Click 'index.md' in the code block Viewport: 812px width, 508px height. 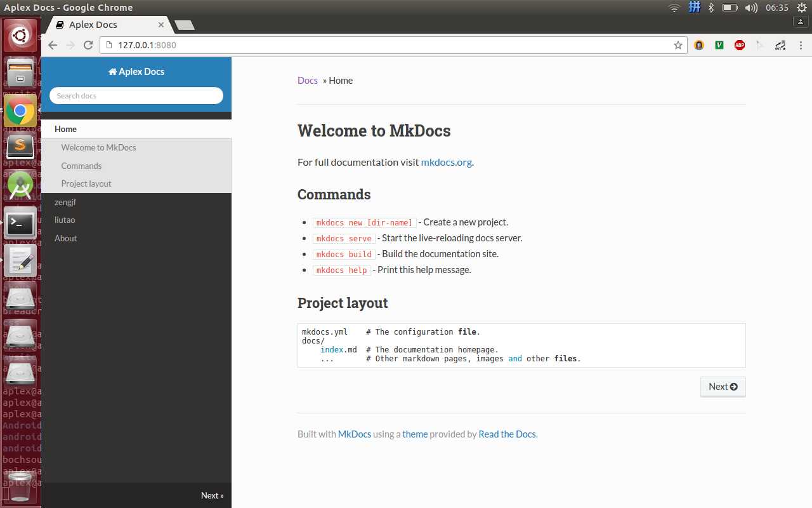click(338, 350)
